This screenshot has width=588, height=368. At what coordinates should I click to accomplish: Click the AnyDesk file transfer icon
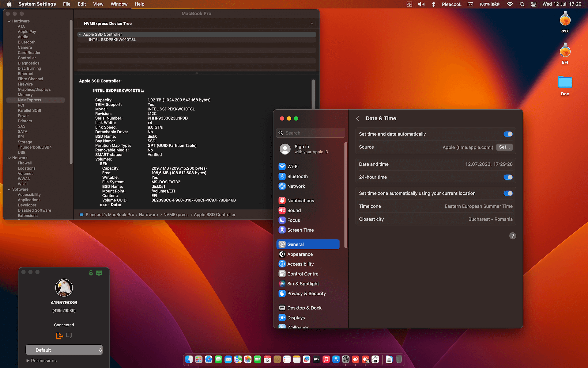click(59, 336)
